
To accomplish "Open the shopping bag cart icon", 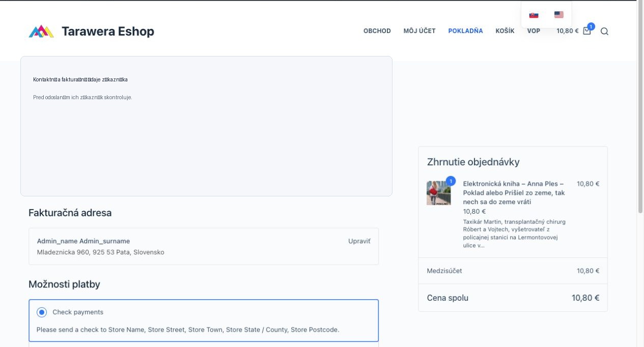I will pyautogui.click(x=586, y=31).
